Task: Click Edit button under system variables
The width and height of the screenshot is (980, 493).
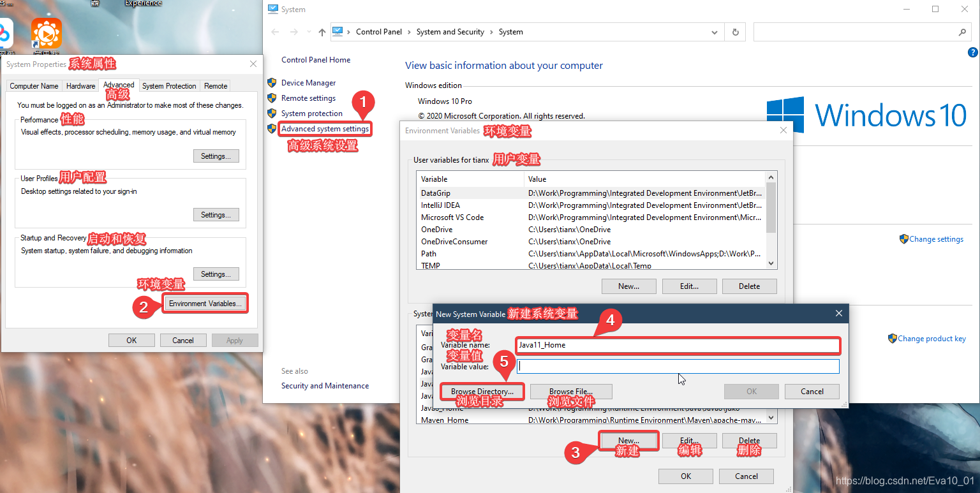Action: click(x=689, y=441)
